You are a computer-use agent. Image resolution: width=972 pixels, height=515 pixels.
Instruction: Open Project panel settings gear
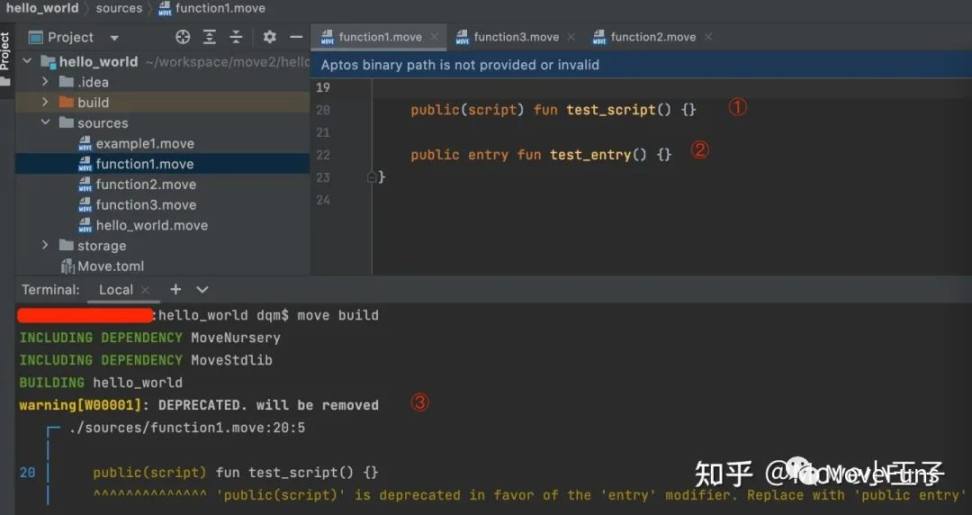269,37
